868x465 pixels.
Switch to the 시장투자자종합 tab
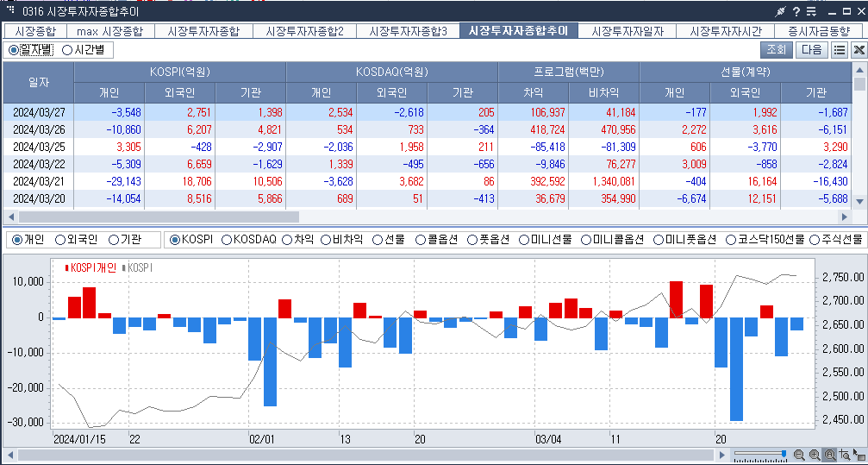[x=203, y=31]
